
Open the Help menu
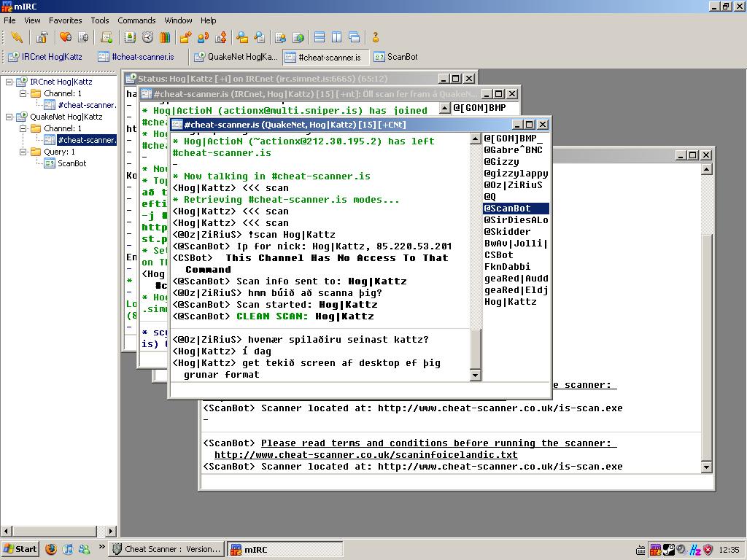[x=208, y=20]
